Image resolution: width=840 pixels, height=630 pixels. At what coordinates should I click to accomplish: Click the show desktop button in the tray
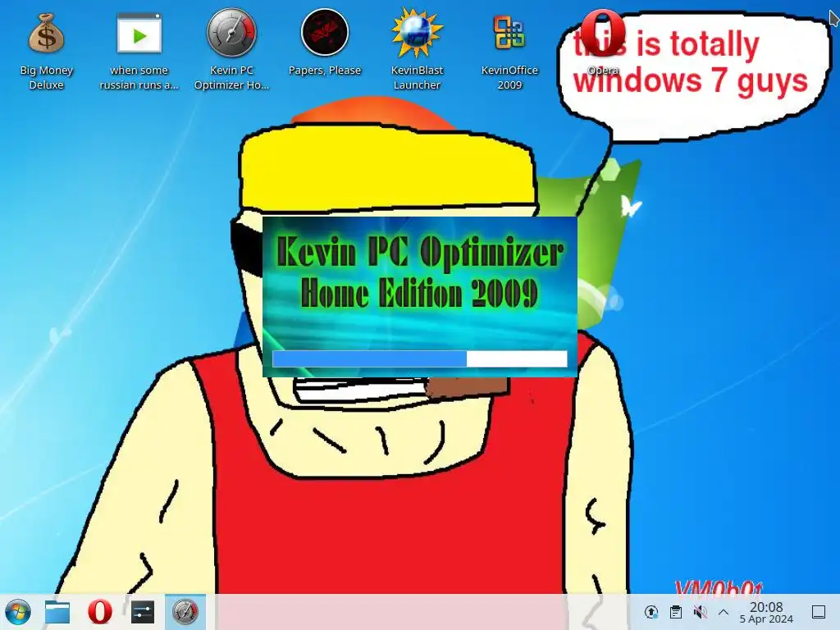(819, 612)
